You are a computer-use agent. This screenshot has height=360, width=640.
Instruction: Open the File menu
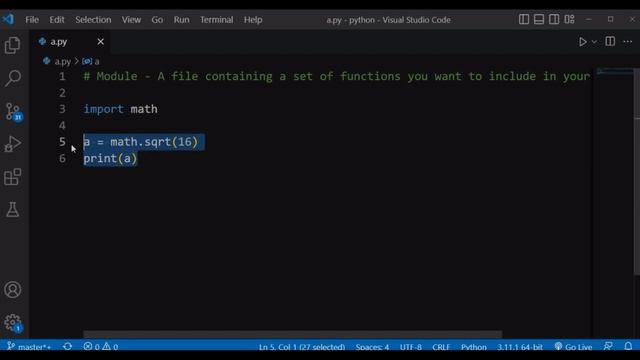[x=32, y=20]
